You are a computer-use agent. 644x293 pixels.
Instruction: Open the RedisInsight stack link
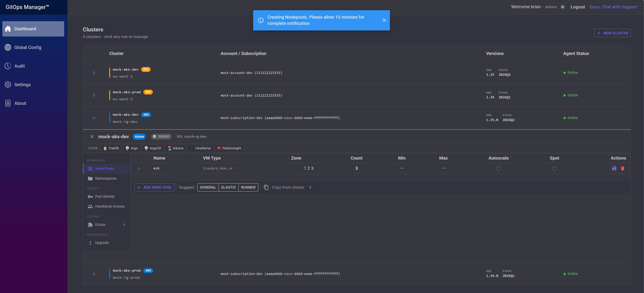[229, 148]
